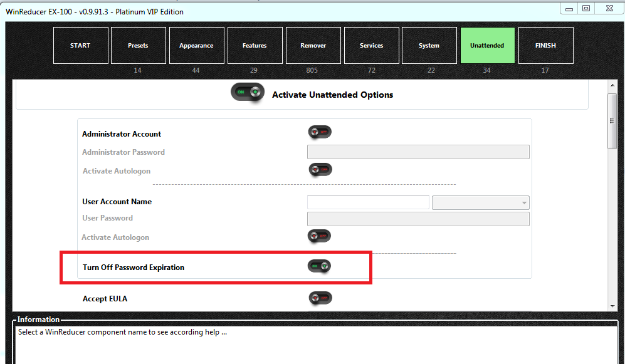This screenshot has height=364, width=625.
Task: Go to the FINISH tab
Action: point(545,45)
